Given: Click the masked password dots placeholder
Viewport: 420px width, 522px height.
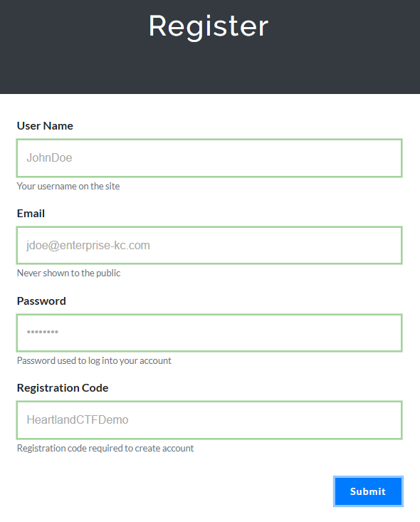Looking at the screenshot, I should (x=43, y=332).
